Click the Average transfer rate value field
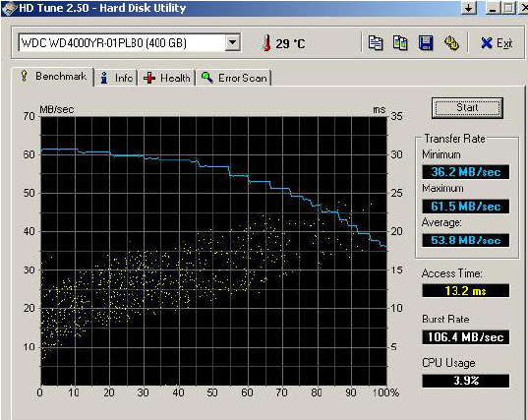 (466, 240)
